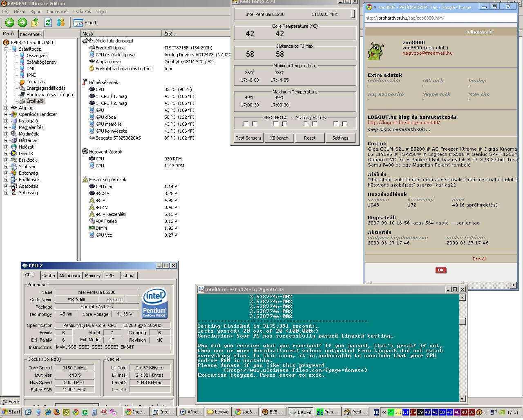Click Test Sensors button in Real Temp

[x=248, y=138]
